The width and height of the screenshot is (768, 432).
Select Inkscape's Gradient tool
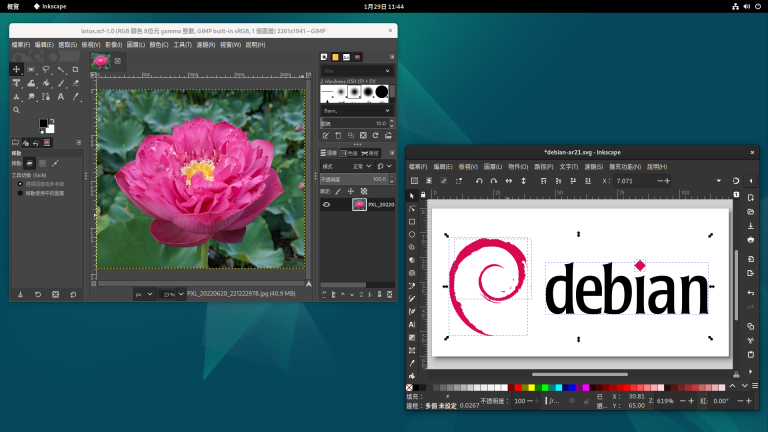[412, 337]
